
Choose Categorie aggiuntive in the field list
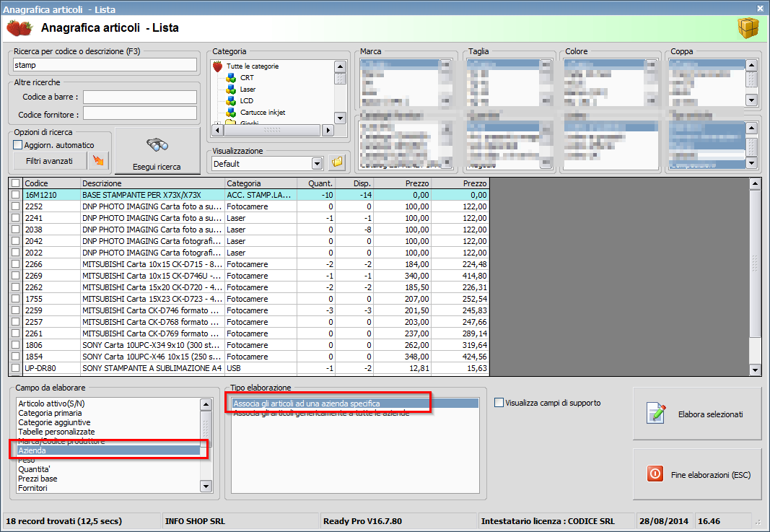54,422
